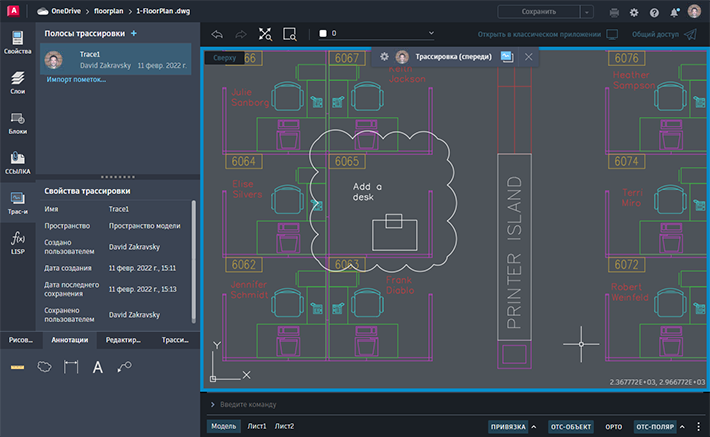Click the undo arrow
The height and width of the screenshot is (437, 710).
(217, 34)
